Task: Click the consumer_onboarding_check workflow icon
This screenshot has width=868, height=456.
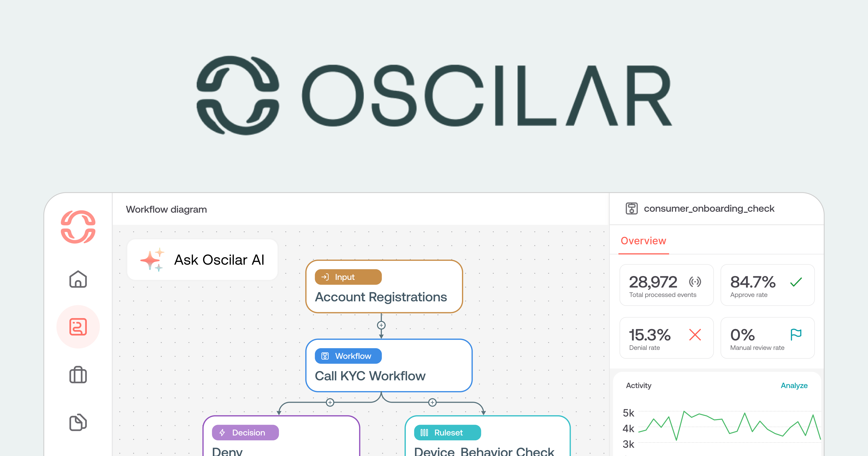Action: [x=631, y=208]
